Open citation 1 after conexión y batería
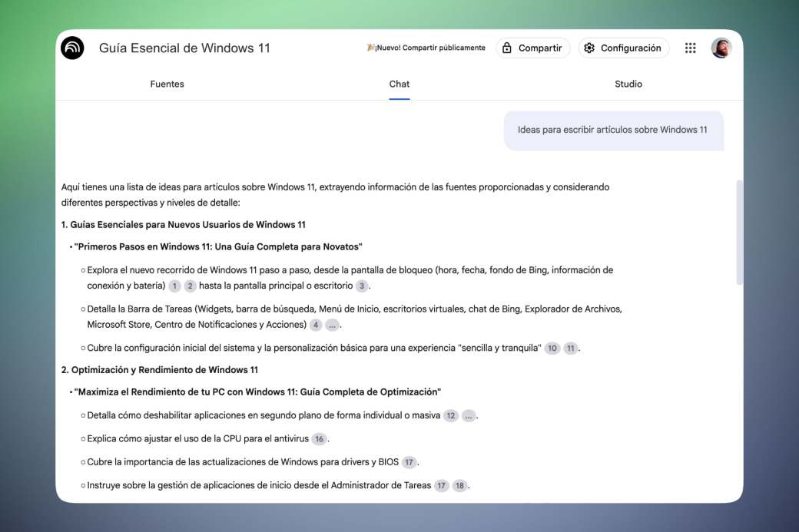Viewport: 799px width, 532px height. click(175, 286)
